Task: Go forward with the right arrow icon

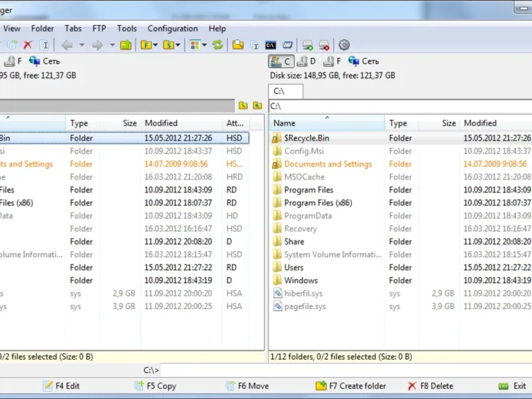Action: point(97,45)
